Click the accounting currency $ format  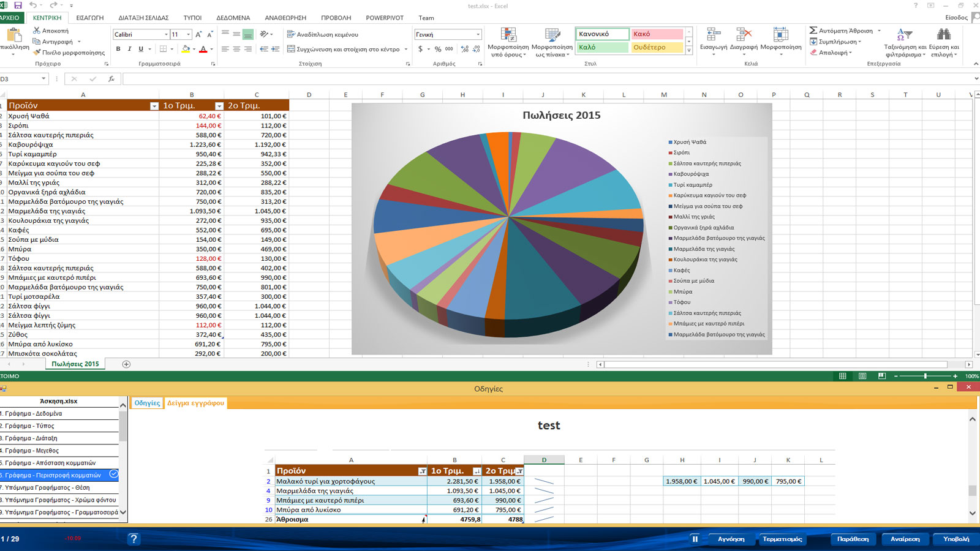point(420,49)
